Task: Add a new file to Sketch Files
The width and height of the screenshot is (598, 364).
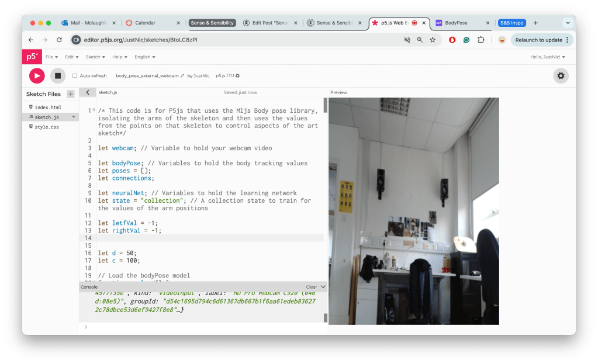Action: [71, 93]
